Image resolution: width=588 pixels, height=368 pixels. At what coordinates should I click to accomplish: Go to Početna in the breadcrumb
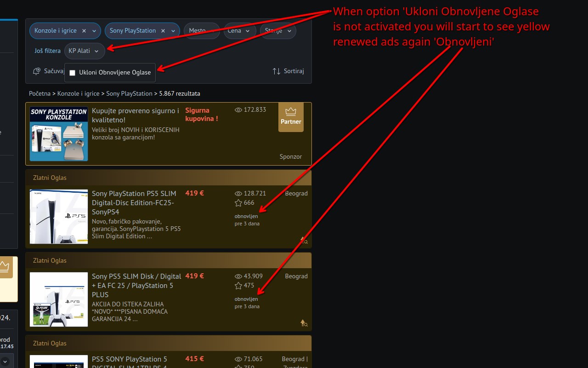click(40, 93)
